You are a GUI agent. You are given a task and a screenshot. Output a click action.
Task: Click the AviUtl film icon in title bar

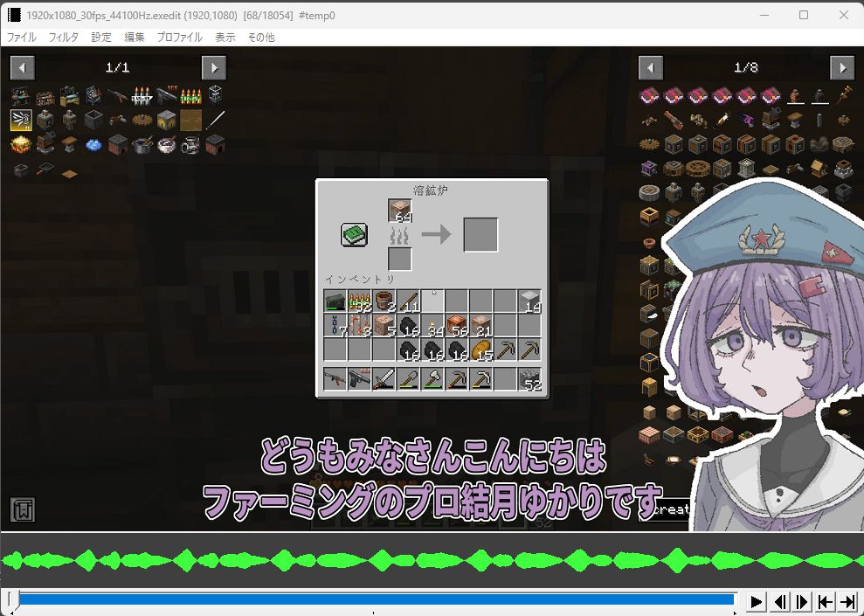pyautogui.click(x=14, y=16)
